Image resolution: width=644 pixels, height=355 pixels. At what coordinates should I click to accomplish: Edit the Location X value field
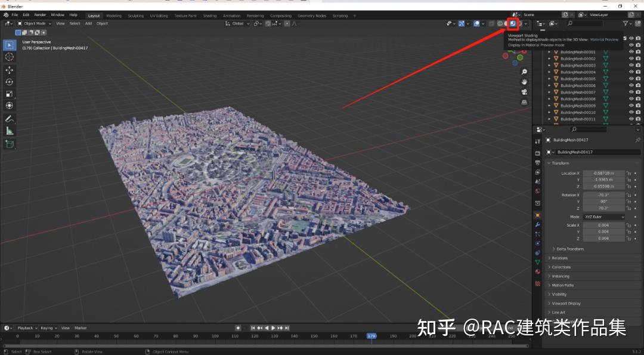click(x=603, y=174)
